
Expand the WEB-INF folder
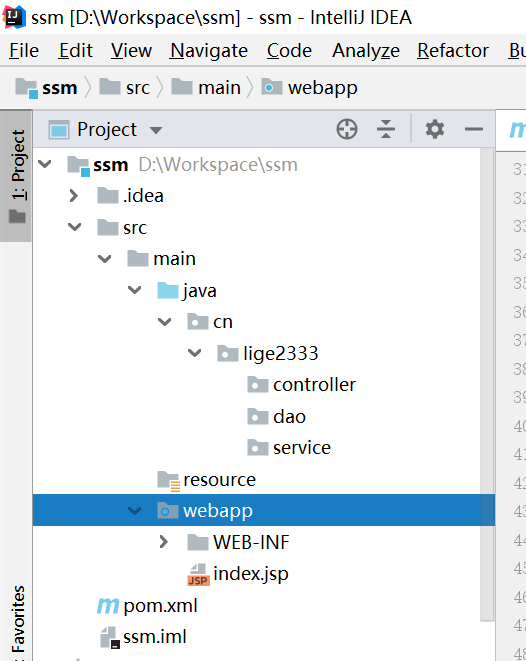[164, 542]
